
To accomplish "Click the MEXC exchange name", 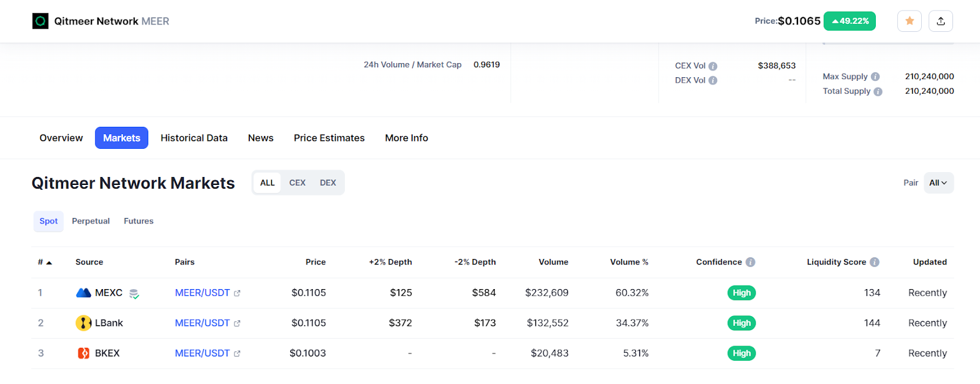I will pos(108,293).
